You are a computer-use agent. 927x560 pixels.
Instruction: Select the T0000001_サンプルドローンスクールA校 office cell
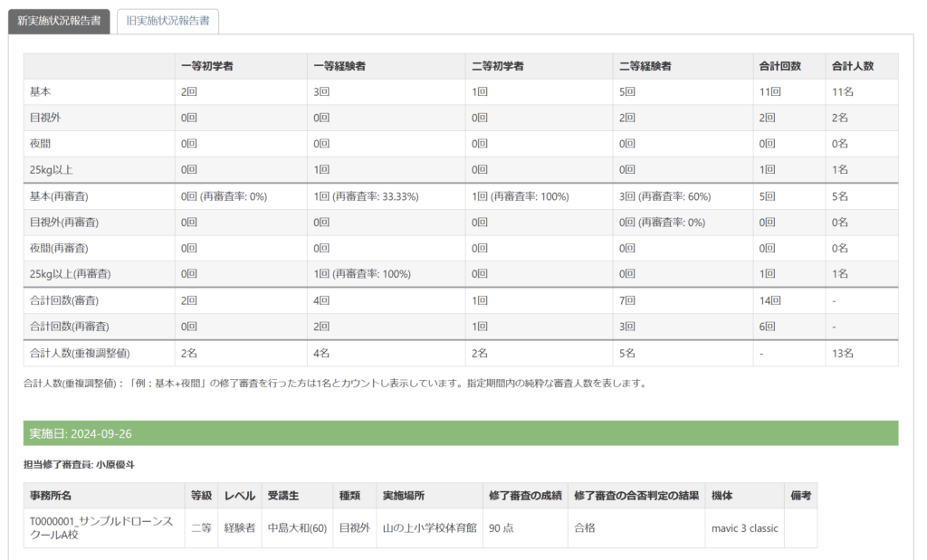pyautogui.click(x=102, y=528)
